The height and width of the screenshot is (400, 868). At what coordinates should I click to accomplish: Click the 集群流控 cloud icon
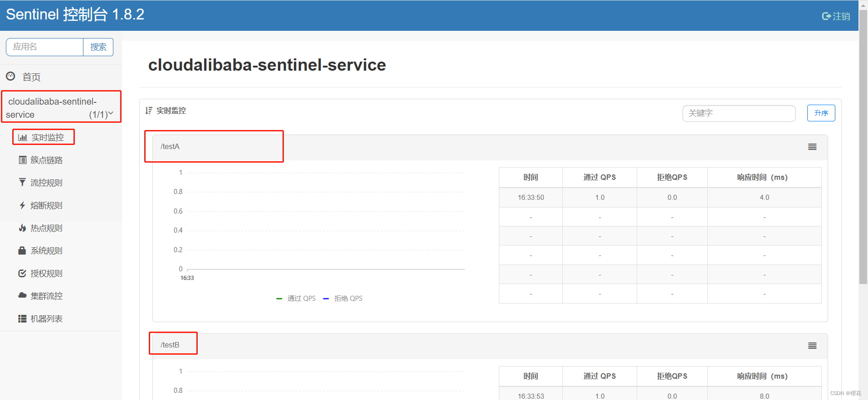22,295
